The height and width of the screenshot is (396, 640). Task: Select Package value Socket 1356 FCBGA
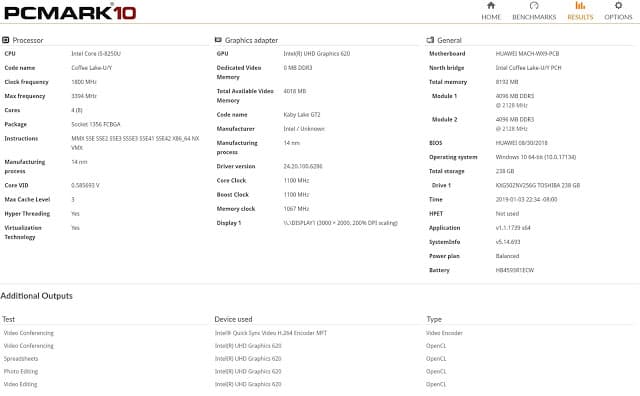click(x=96, y=124)
